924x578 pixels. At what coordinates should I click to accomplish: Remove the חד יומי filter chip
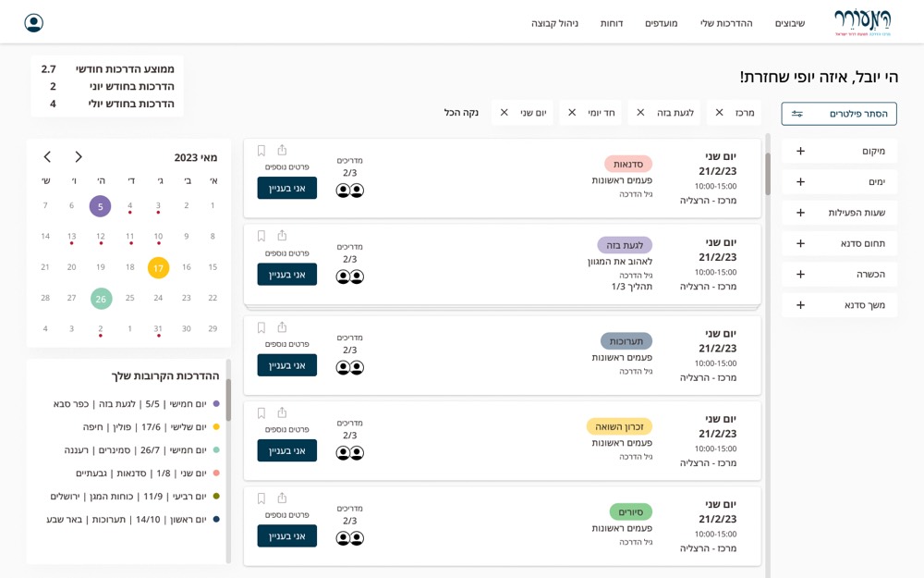click(x=572, y=113)
